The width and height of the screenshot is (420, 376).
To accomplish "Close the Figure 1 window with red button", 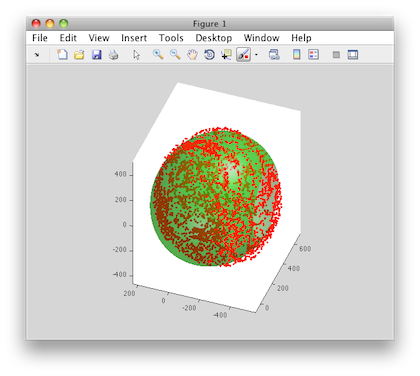I will point(36,24).
